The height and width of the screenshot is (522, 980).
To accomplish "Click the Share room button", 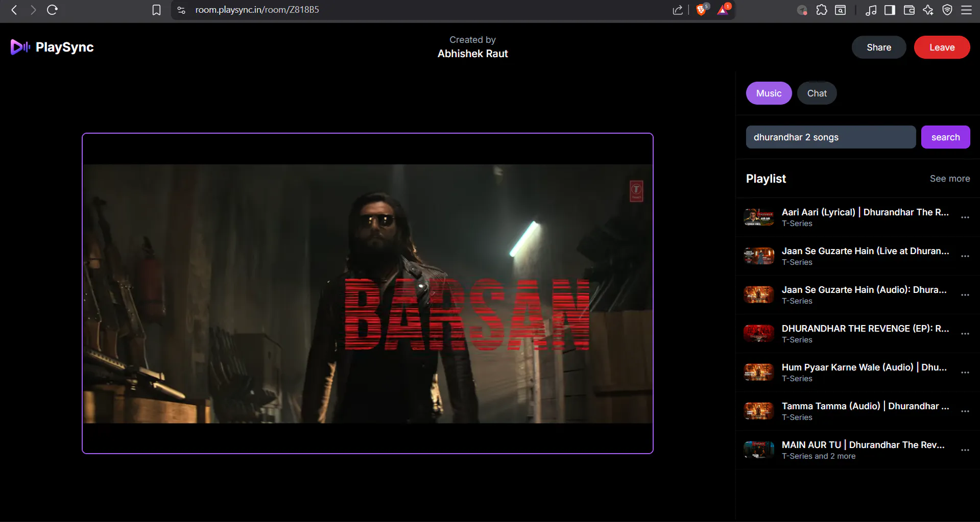I will point(879,47).
